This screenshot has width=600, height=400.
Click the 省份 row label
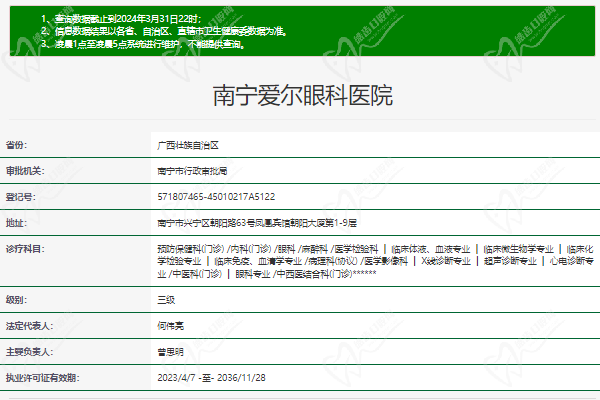coord(16,145)
